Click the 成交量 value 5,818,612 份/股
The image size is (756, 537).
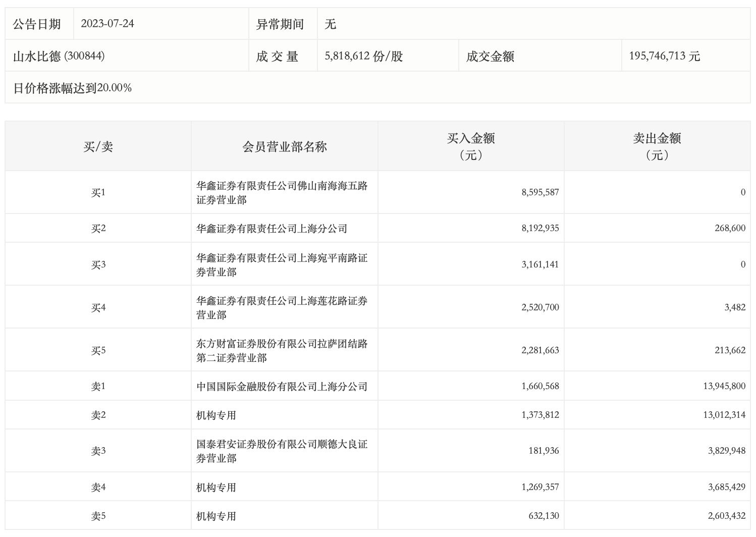pyautogui.click(x=363, y=56)
